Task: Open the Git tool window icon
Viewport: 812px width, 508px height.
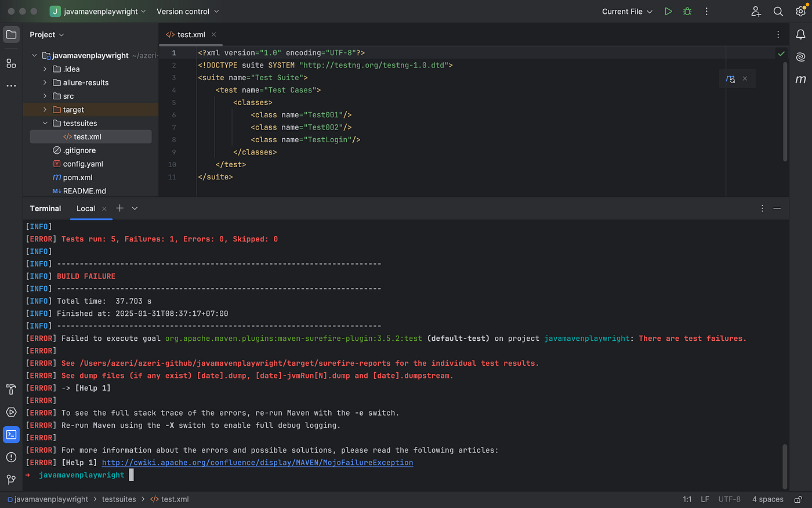Action: click(x=11, y=480)
